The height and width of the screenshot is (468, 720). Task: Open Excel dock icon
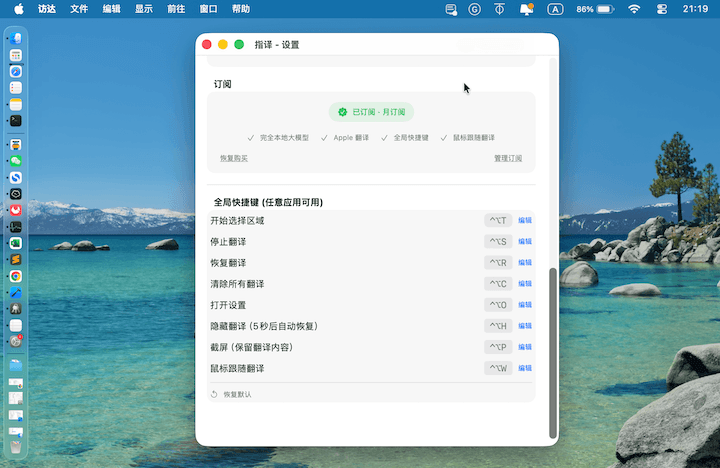(16, 243)
